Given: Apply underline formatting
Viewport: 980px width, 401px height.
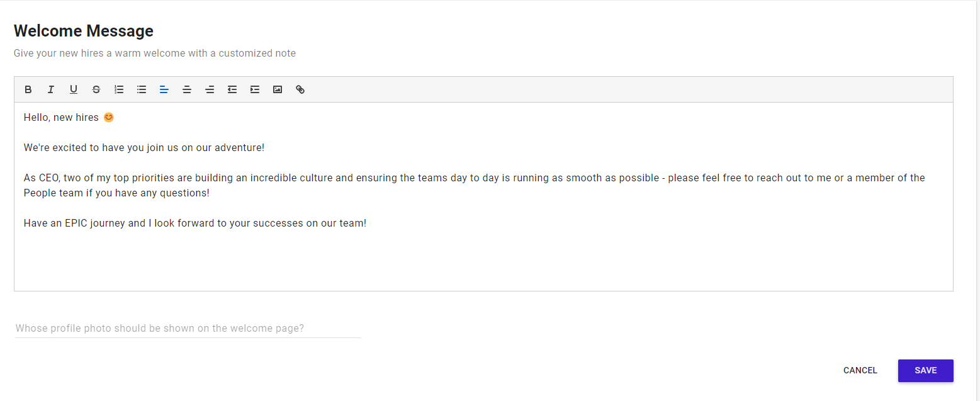Looking at the screenshot, I should click(74, 89).
